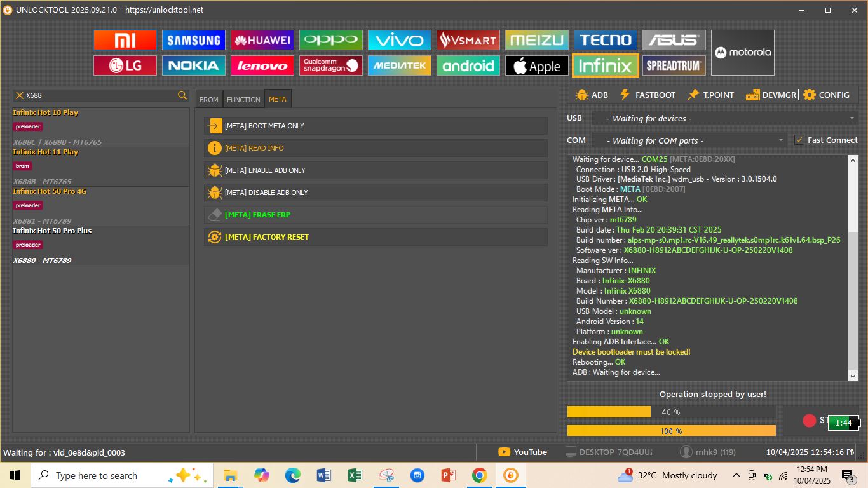Select Infinix Hot 50 Pro 4G model

pos(101,206)
